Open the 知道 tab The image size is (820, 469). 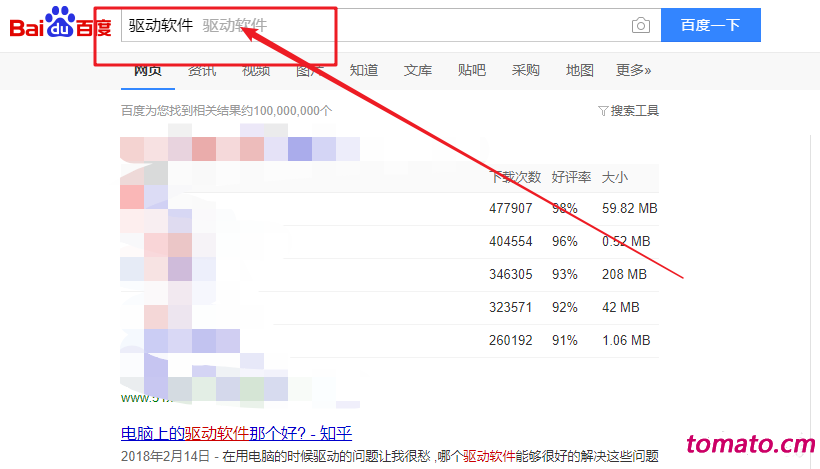(x=363, y=70)
